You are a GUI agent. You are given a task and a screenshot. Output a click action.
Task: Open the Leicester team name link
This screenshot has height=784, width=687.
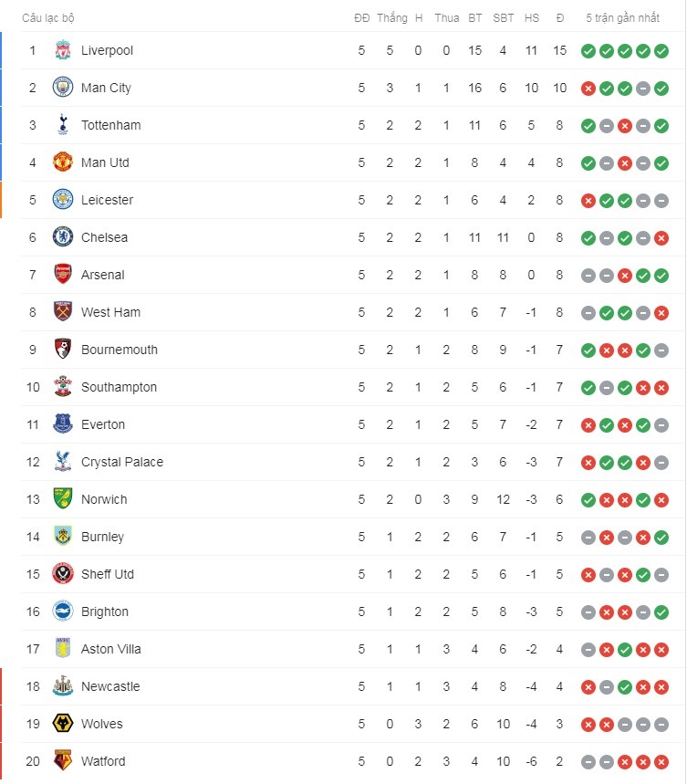click(107, 200)
